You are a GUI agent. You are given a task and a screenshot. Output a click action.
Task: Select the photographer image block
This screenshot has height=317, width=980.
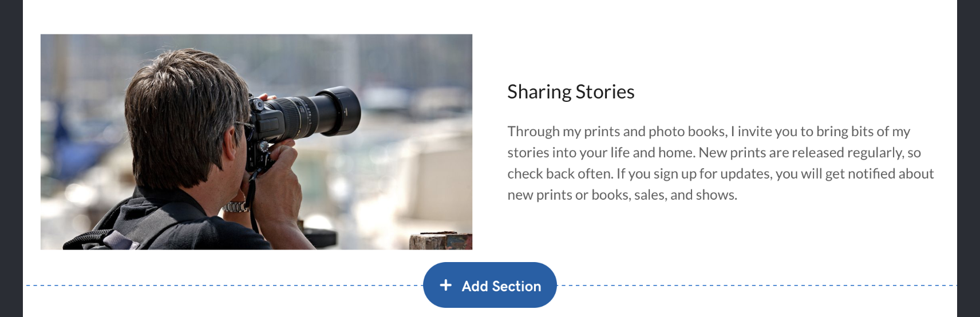click(256, 141)
